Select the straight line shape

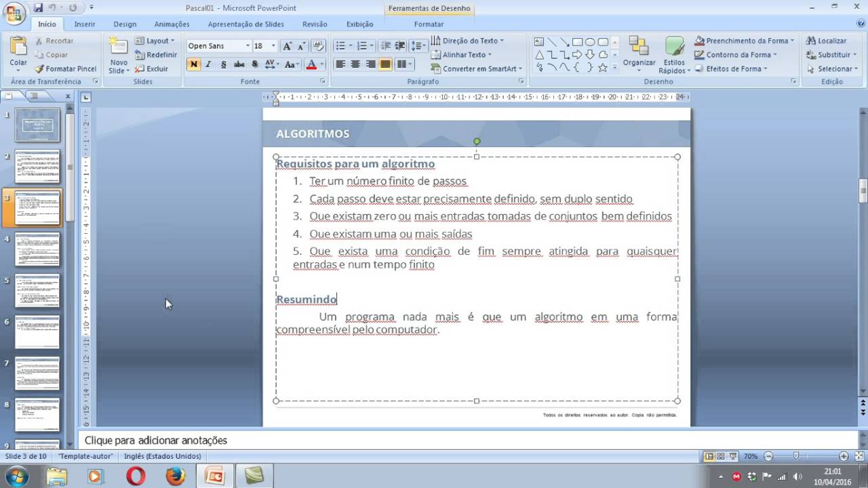pyautogui.click(x=552, y=42)
